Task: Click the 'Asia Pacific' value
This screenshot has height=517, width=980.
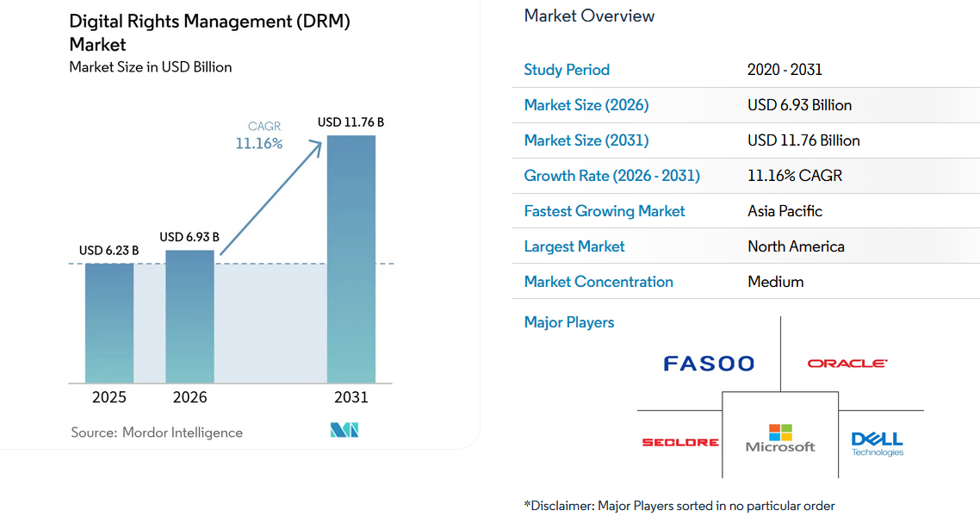Action: (x=785, y=211)
